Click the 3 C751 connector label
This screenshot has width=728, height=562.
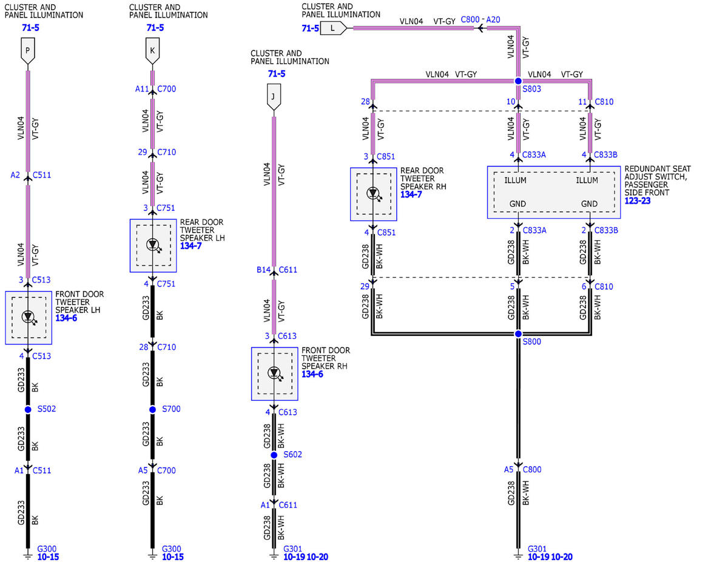[x=159, y=208]
